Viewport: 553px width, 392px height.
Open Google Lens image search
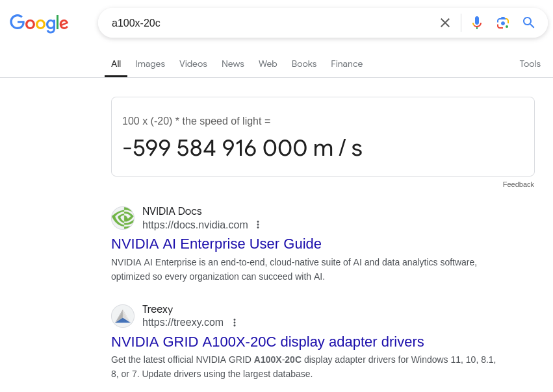tap(502, 23)
